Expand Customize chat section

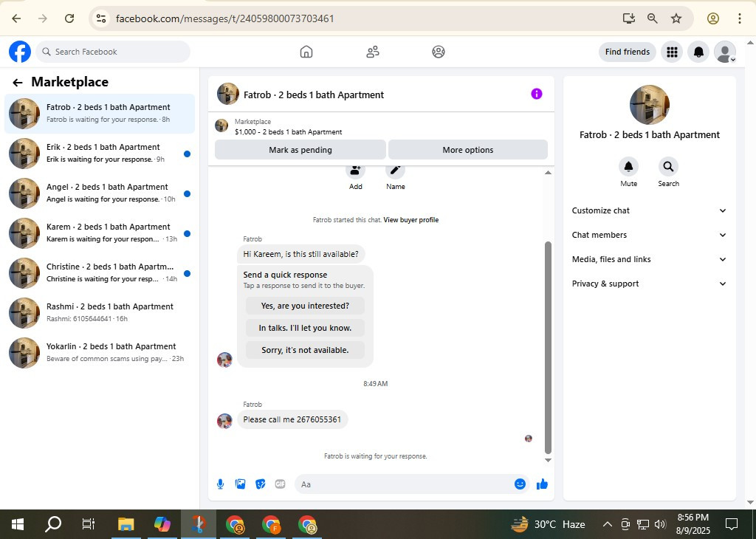click(649, 210)
